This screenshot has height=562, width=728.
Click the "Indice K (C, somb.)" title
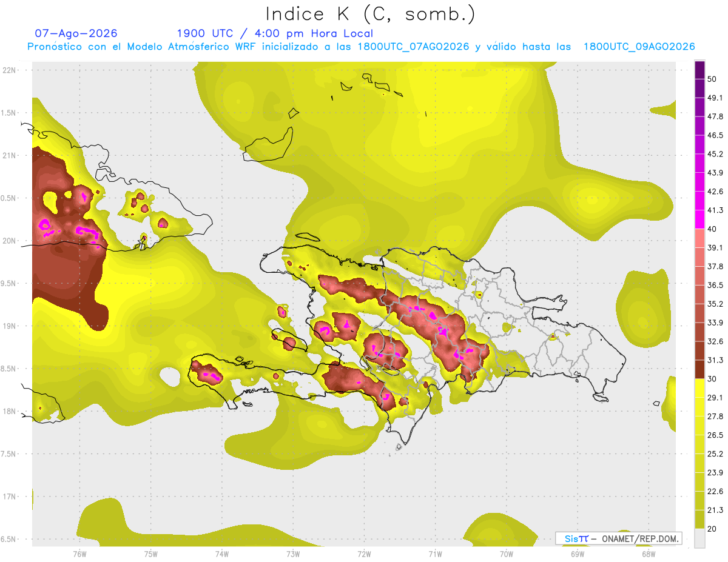370,13
